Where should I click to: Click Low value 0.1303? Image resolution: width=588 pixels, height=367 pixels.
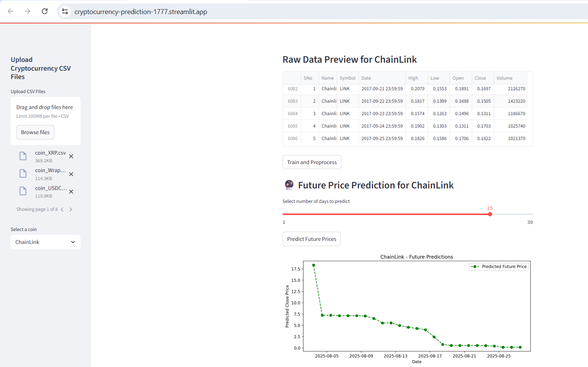[x=439, y=126]
